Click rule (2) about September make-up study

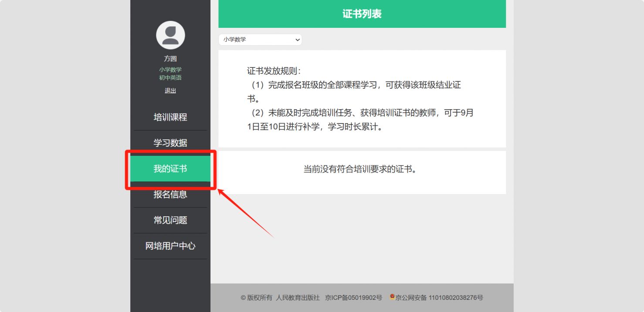click(x=360, y=121)
